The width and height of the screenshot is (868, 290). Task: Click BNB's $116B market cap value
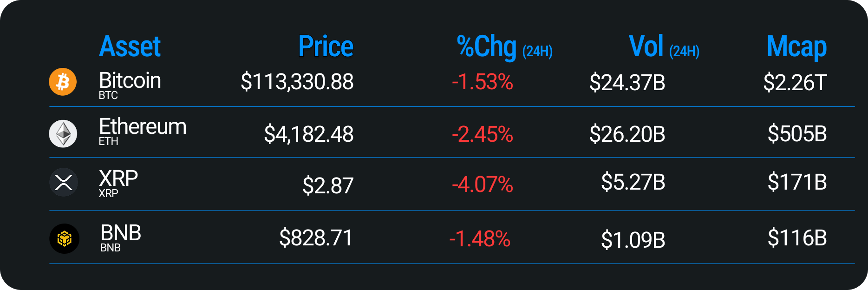click(797, 238)
